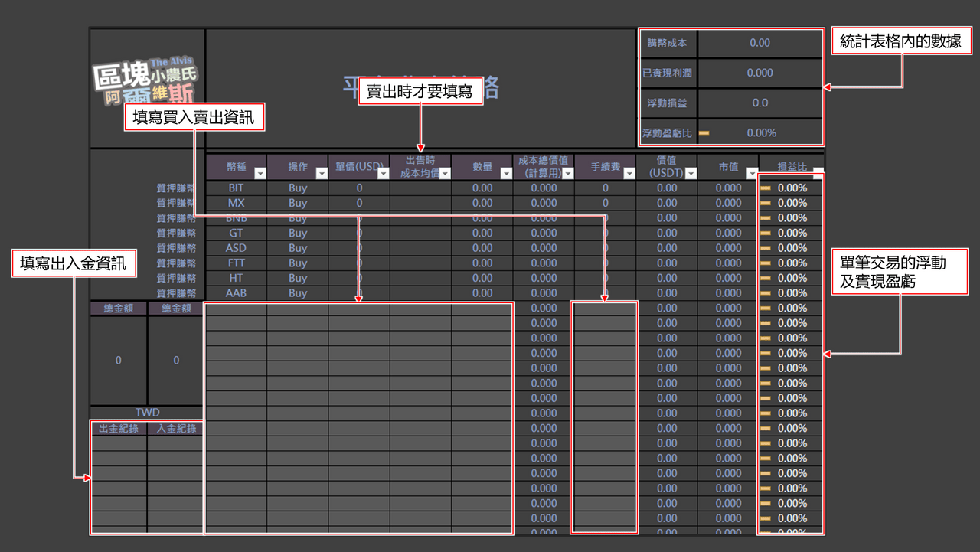The height and width of the screenshot is (552, 980).
Task: Open the 市值 column filter dropdown
Action: (x=751, y=174)
